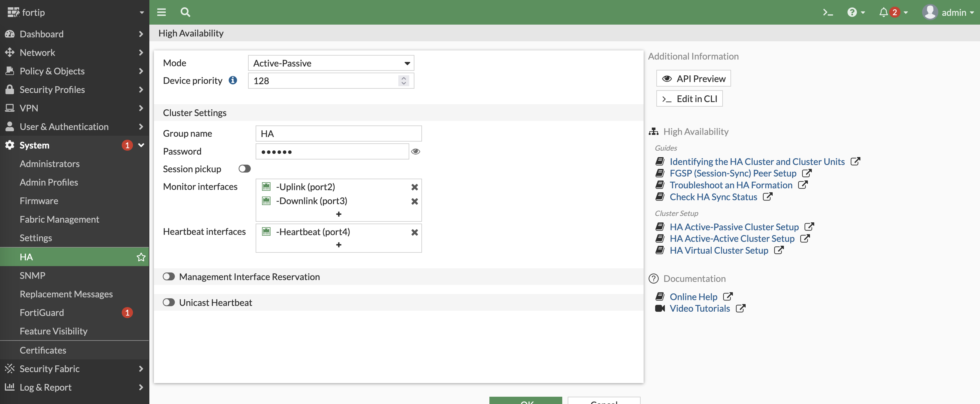Enable the Session pickup toggle
Screen dimensions: 980x404
tap(244, 169)
